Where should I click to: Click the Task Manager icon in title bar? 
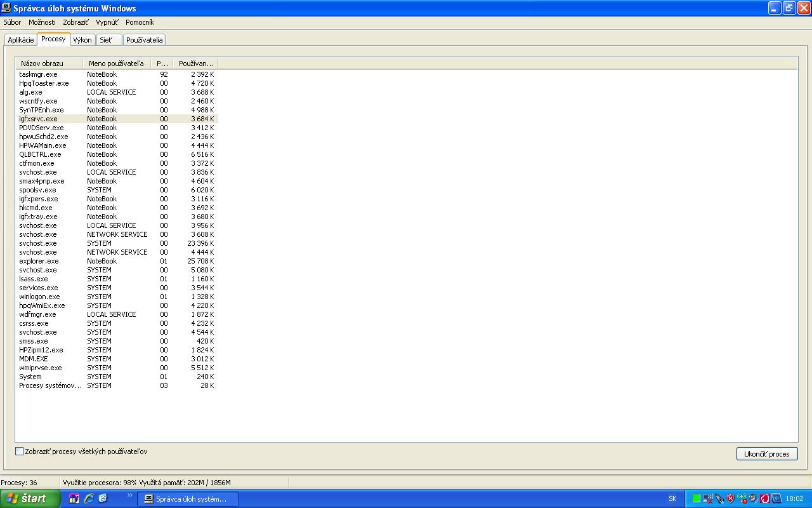coord(6,8)
